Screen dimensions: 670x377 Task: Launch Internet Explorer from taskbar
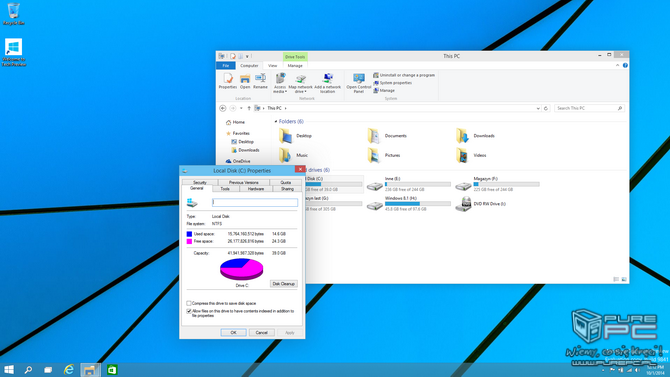coord(69,370)
